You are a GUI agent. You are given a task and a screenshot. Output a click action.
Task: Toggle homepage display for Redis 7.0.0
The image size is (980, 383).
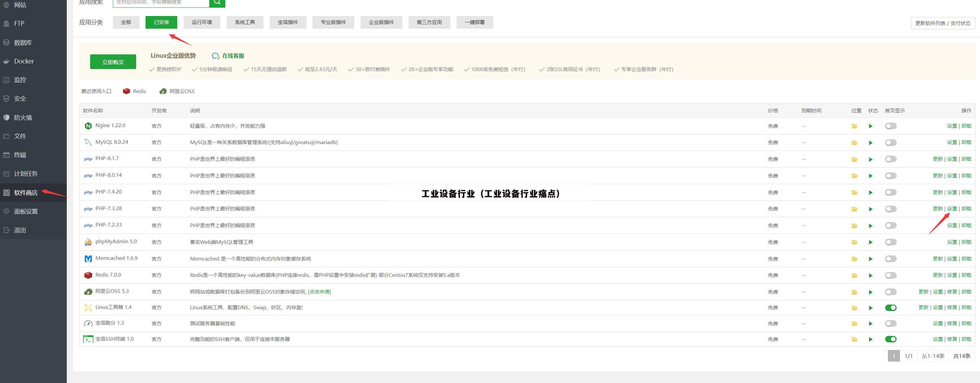click(x=891, y=275)
